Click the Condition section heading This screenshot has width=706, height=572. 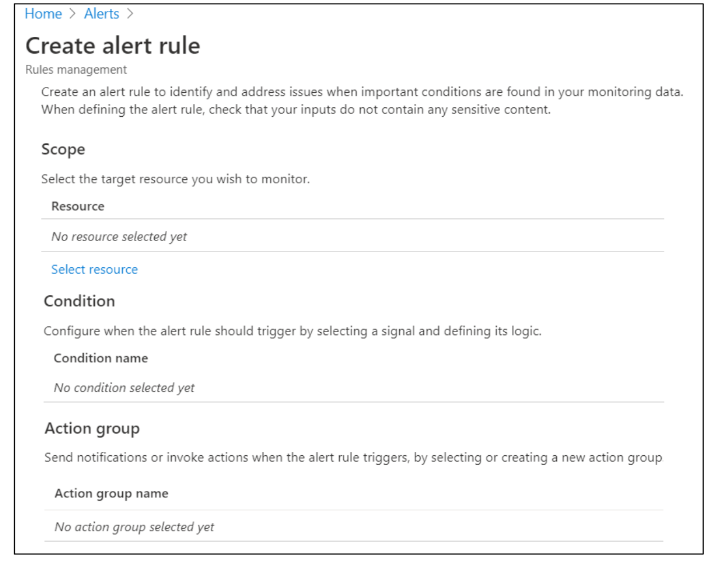[79, 301]
